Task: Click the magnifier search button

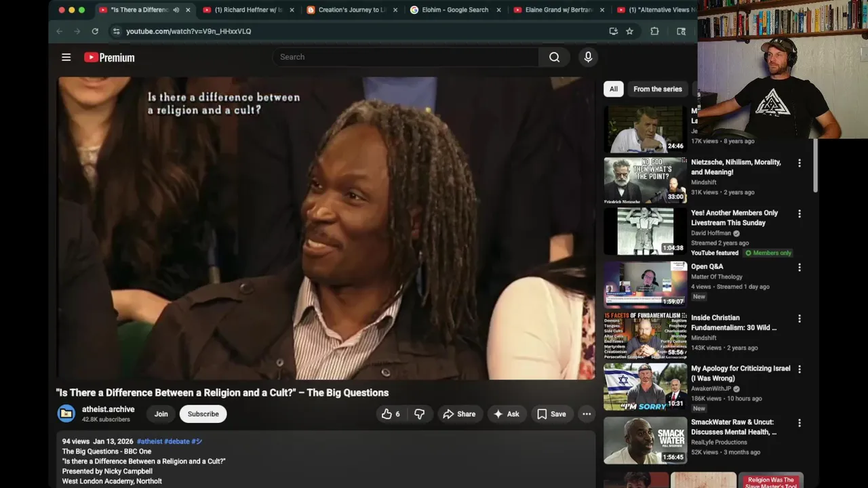Action: coord(554,57)
